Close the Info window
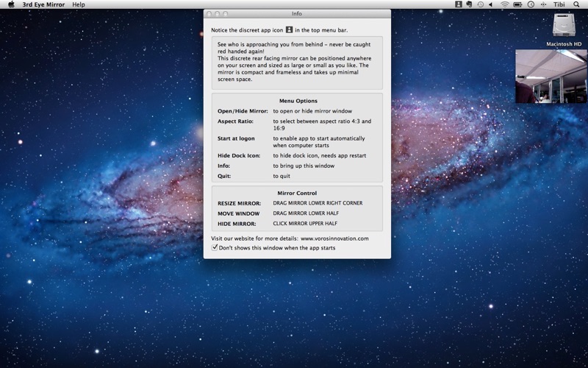Image resolution: width=588 pixels, height=368 pixels. [x=209, y=14]
